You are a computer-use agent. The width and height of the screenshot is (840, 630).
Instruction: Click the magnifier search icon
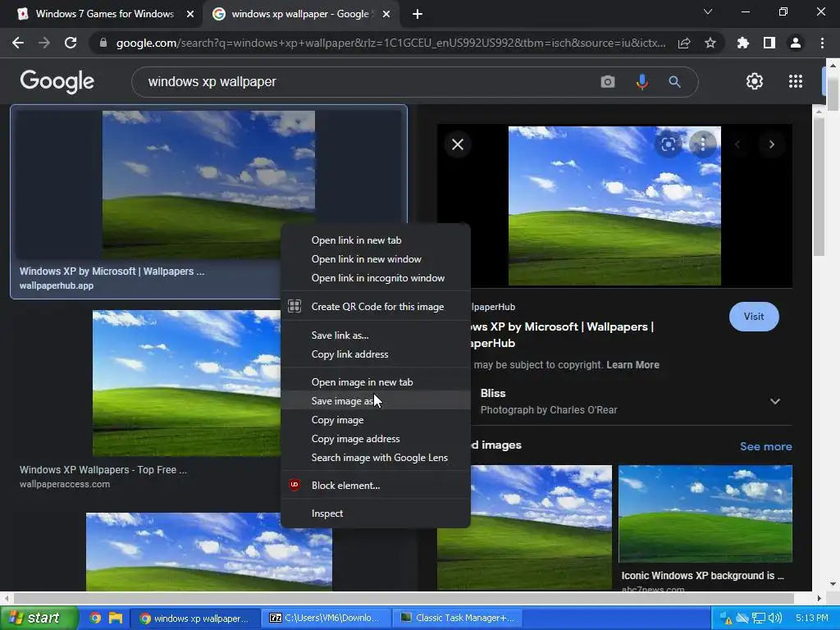coord(674,82)
